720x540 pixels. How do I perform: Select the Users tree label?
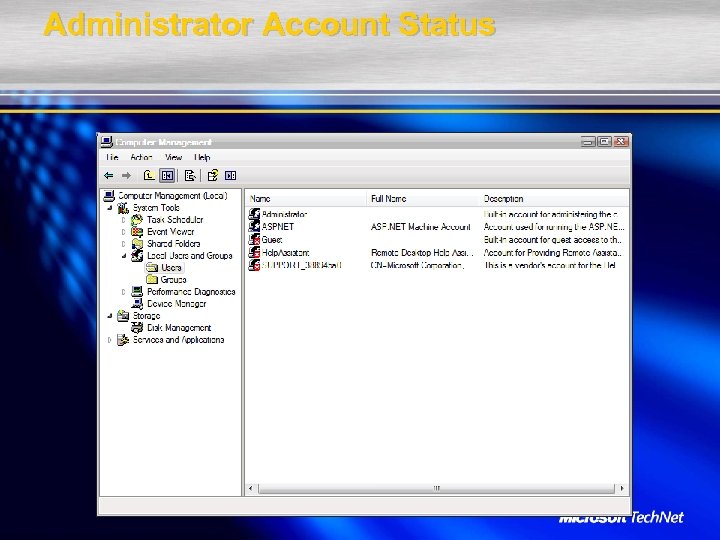(x=171, y=268)
